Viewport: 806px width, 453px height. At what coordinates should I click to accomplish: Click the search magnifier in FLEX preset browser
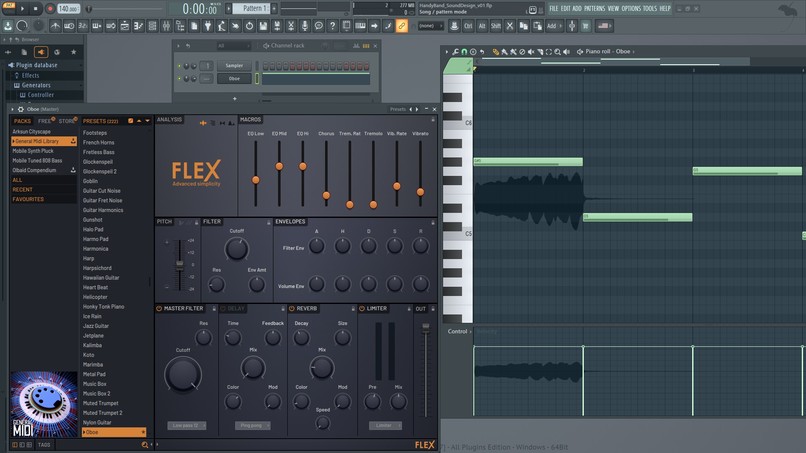[x=144, y=445]
